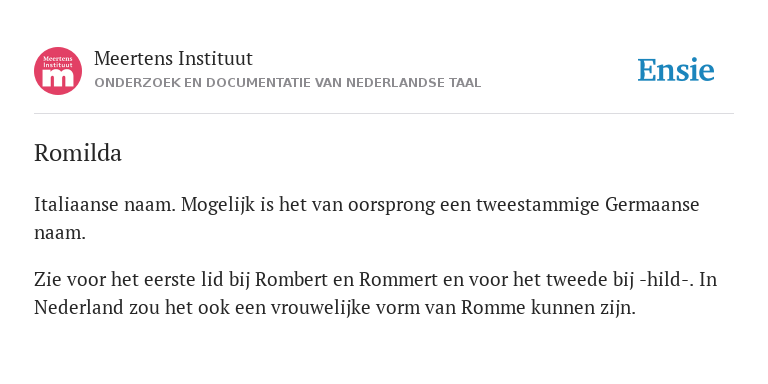Click the subtitle Onderzoek en documentatie van Nederlandse taal
Screen dimensions: 768x384
288,83
